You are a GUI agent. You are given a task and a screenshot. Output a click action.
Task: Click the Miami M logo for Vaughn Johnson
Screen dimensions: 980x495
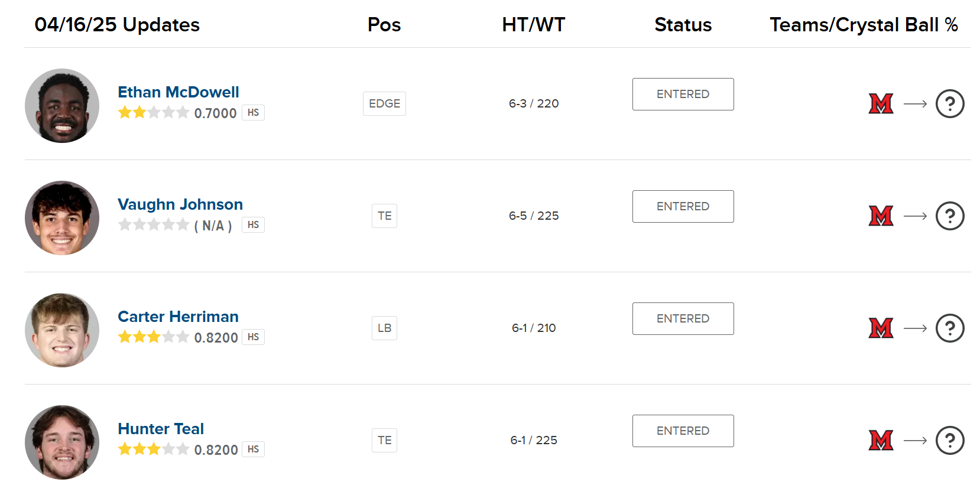click(x=881, y=216)
